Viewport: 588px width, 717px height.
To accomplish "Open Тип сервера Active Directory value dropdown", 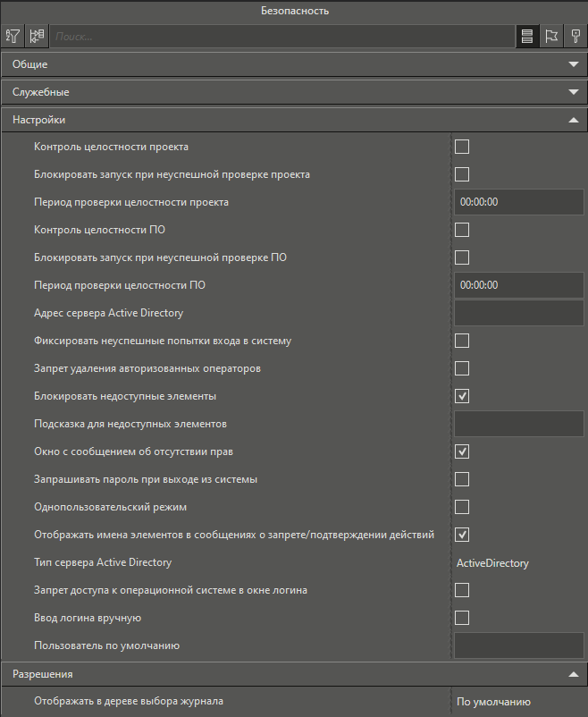I will [518, 563].
